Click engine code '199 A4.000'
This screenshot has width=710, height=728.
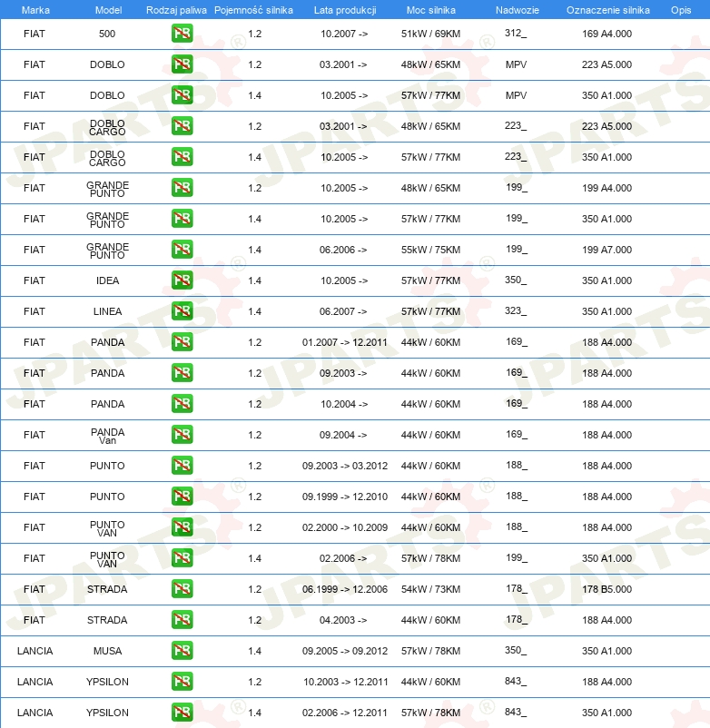(606, 188)
